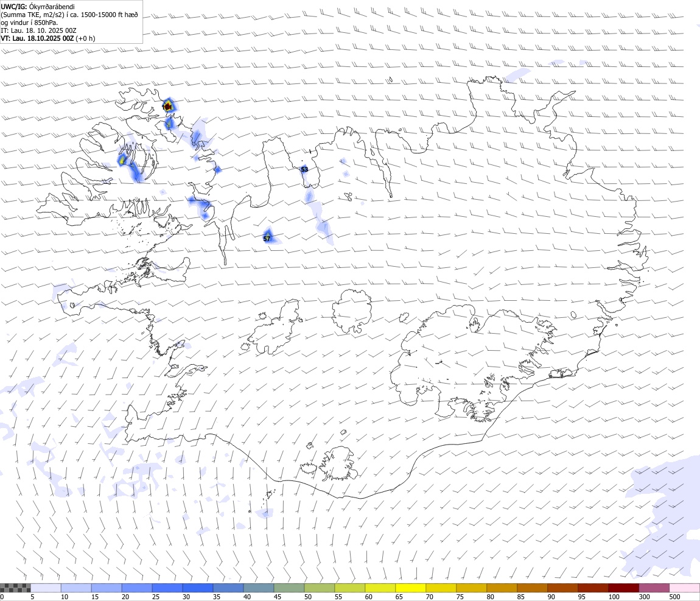Select the 40–45 grey-blue legend swatch
Viewport: 700px width, 601px height.
pyautogui.click(x=259, y=588)
